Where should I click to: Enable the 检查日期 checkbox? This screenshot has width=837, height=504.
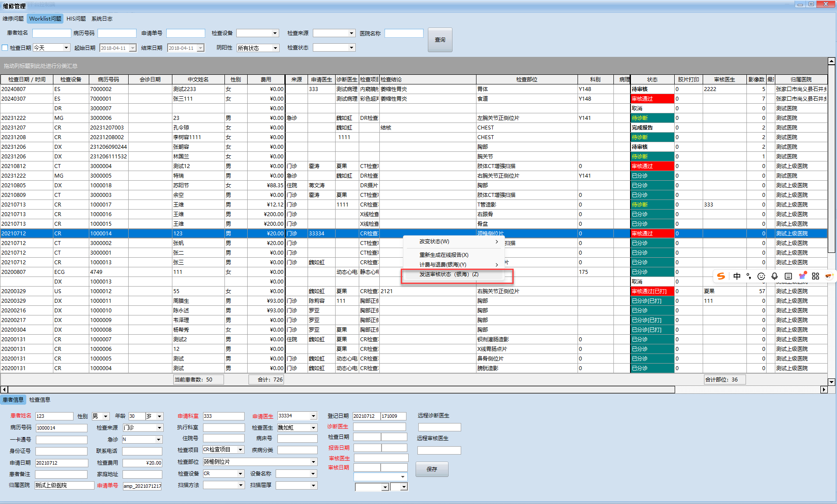pos(5,48)
